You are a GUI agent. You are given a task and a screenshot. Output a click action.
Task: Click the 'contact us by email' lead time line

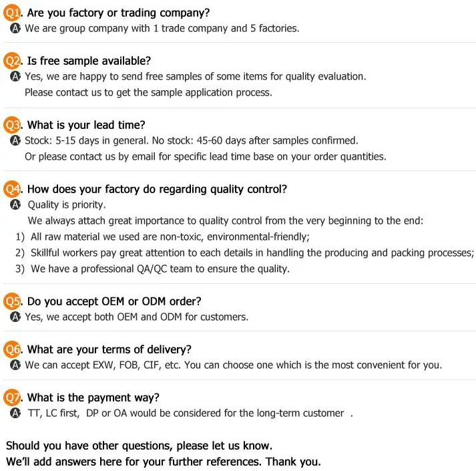(206, 156)
